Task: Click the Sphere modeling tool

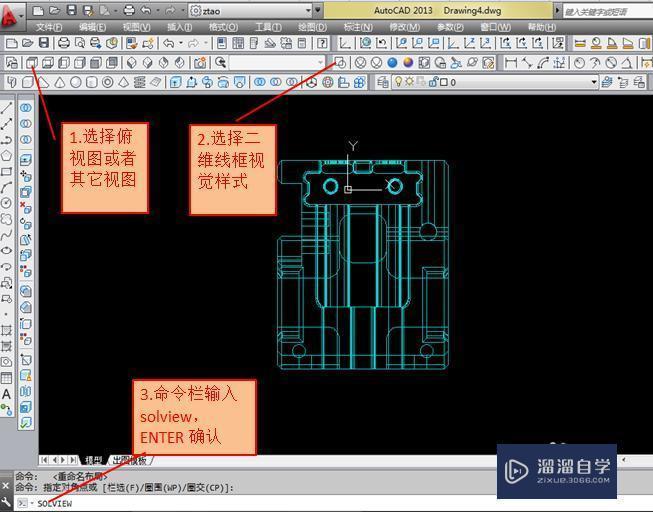Action: click(76, 82)
